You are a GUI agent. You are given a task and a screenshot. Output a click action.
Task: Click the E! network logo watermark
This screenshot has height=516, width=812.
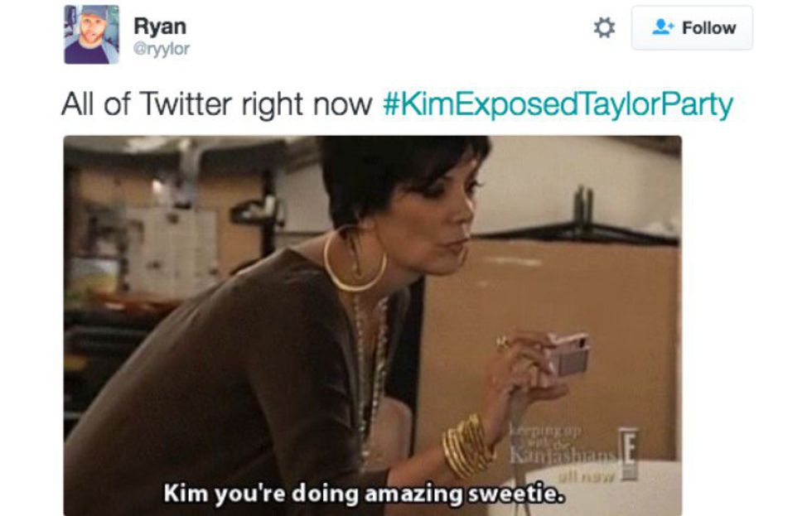pos(628,454)
